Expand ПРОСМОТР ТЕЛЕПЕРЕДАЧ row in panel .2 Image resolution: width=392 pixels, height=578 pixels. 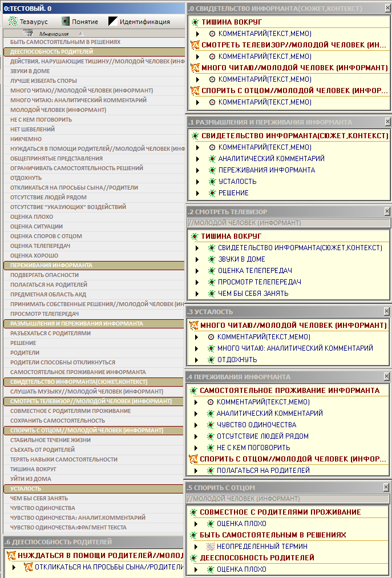[x=197, y=282]
